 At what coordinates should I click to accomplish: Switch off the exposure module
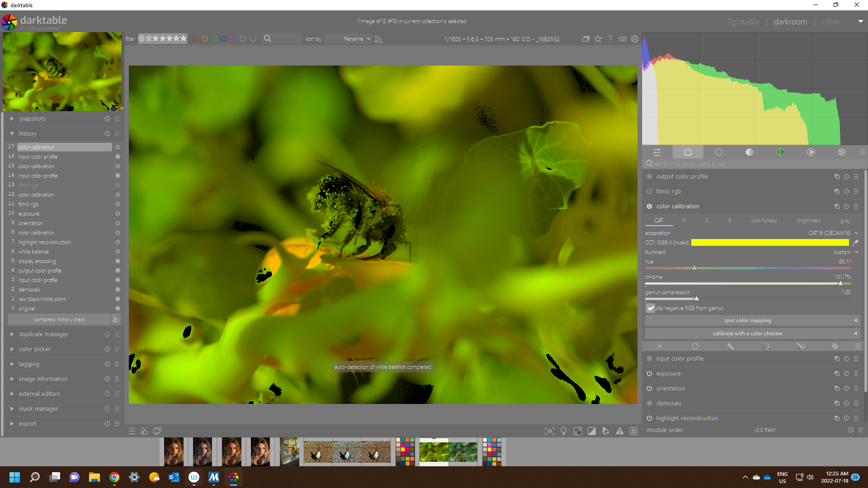[x=649, y=374]
